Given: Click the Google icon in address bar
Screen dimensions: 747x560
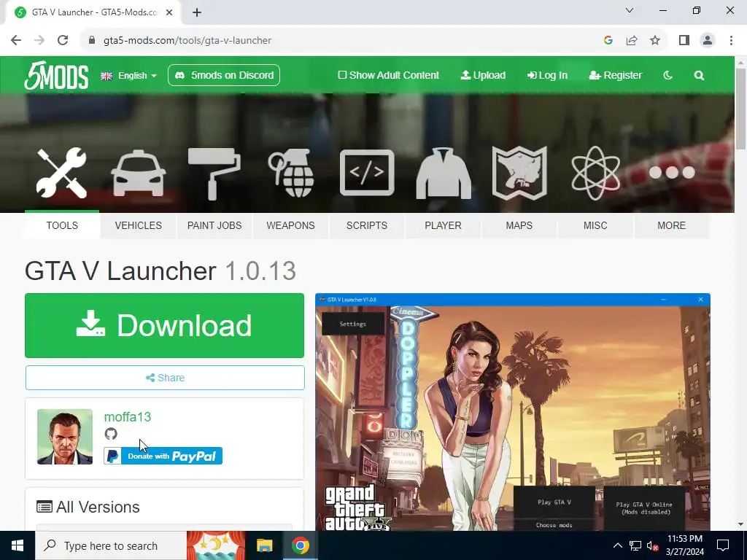Looking at the screenshot, I should point(608,41).
